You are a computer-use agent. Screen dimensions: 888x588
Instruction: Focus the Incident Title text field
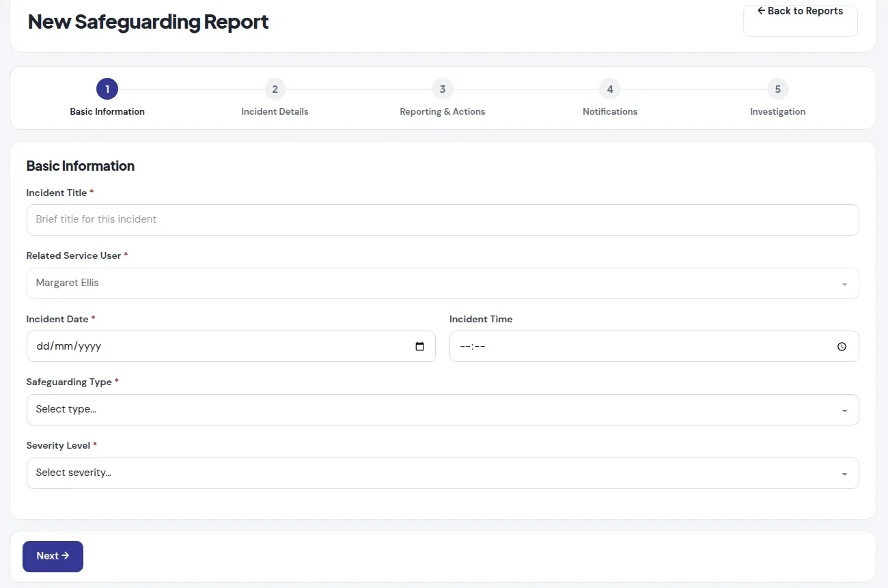pyautogui.click(x=443, y=220)
